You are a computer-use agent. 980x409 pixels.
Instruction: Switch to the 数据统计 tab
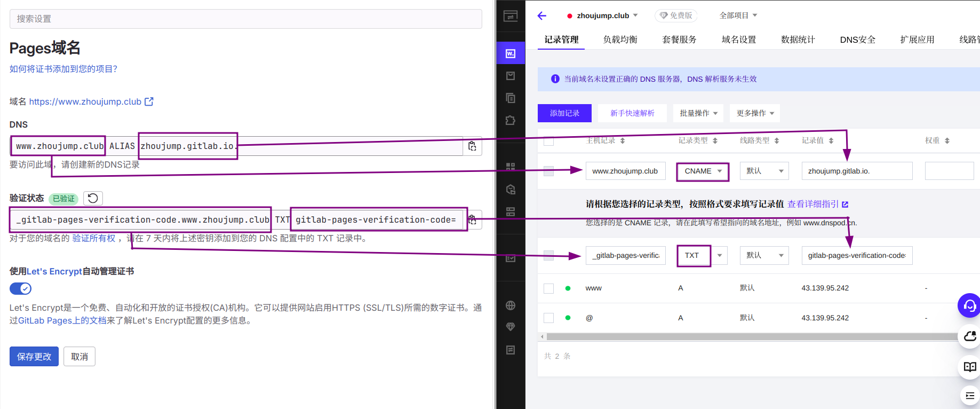(x=798, y=40)
